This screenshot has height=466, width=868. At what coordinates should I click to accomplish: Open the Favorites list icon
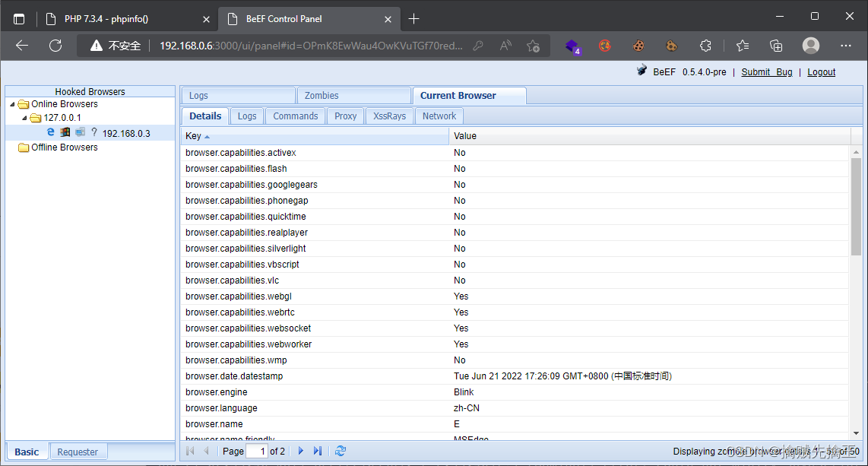click(x=743, y=46)
